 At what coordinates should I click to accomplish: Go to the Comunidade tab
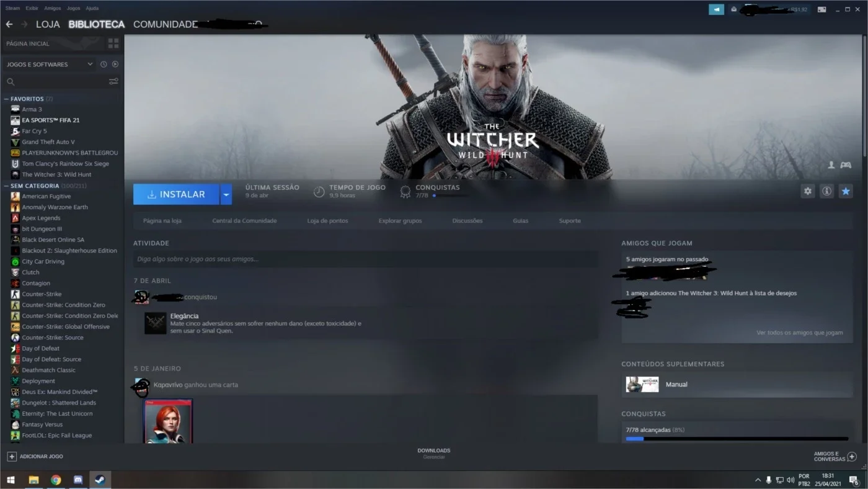(x=165, y=24)
